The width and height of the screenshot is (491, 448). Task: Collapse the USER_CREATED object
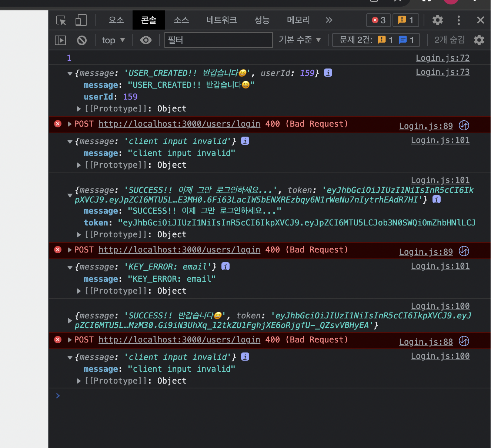(70, 74)
